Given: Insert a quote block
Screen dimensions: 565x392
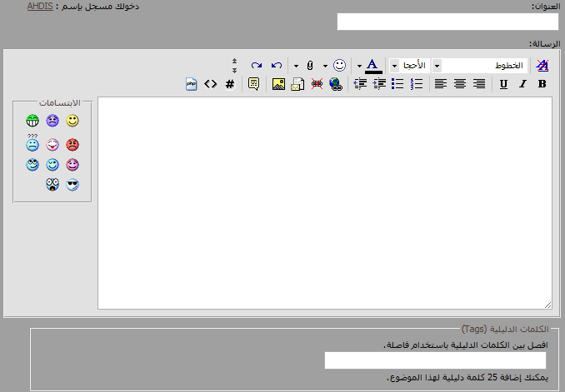Looking at the screenshot, I should [253, 83].
